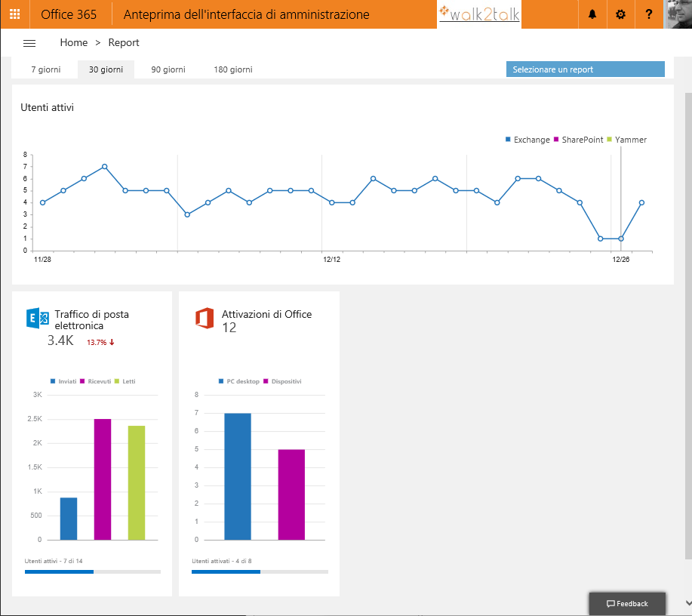692x616 pixels.
Task: Click the Anteprima dell'interfaccia di amministrazione title
Action: 246,14
